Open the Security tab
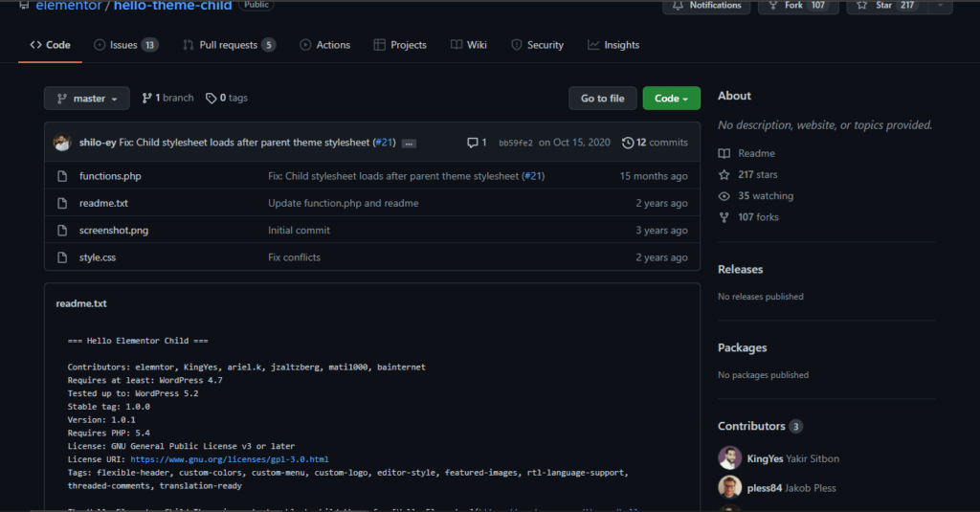Viewport: 980px width, 512px height. coord(538,45)
